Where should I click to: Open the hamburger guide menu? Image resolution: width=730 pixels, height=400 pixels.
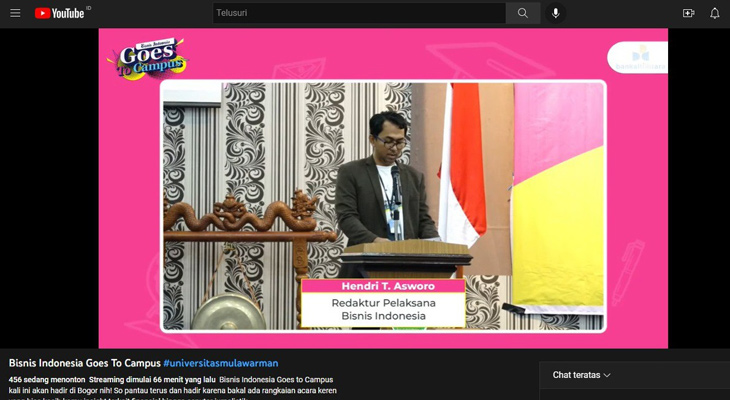tap(15, 13)
